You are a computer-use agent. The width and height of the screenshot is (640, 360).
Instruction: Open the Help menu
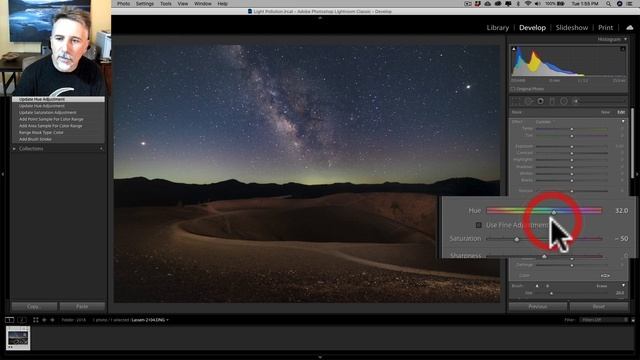[222, 4]
